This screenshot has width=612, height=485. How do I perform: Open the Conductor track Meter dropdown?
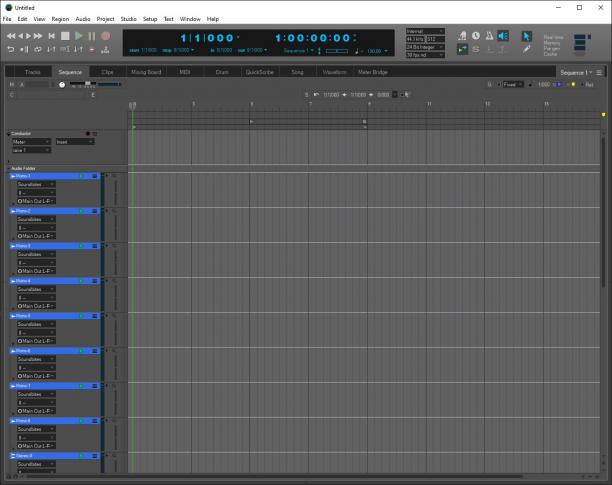(31, 142)
